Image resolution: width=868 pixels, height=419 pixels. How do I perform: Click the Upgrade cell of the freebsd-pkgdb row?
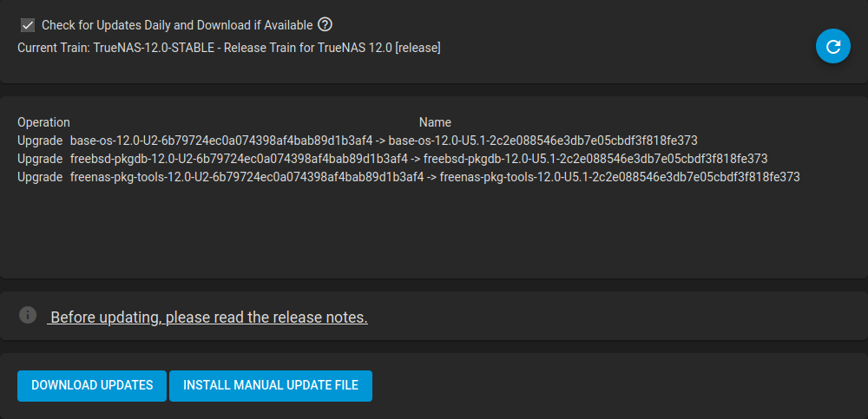coord(40,159)
